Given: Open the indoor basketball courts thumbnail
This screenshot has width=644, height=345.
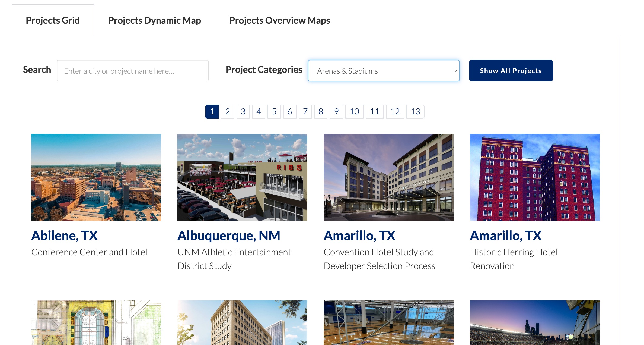Looking at the screenshot, I should coord(388,322).
